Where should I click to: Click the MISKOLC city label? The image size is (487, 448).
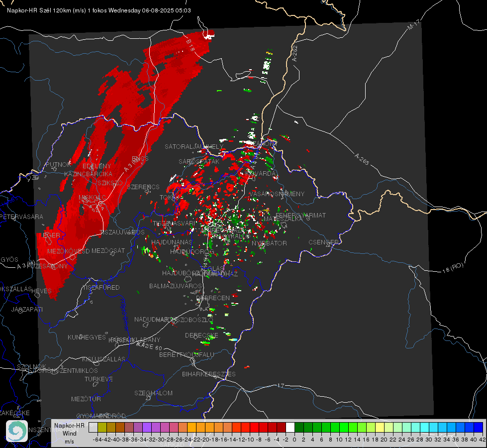tap(92, 198)
